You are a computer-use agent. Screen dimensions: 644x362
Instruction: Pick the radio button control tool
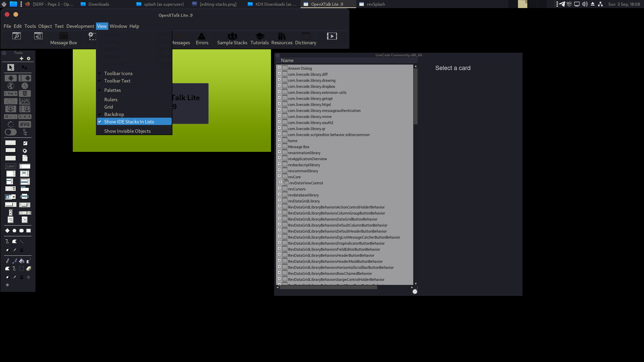[x=25, y=151]
